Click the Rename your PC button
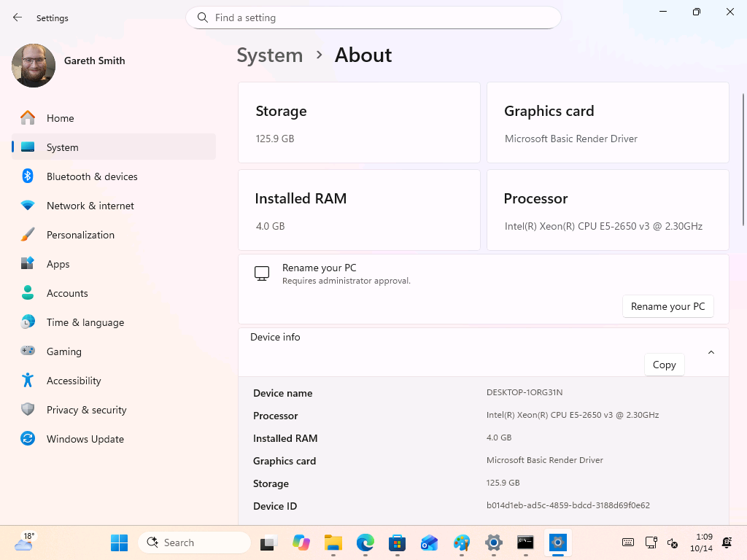This screenshot has height=560, width=747. pos(668,306)
